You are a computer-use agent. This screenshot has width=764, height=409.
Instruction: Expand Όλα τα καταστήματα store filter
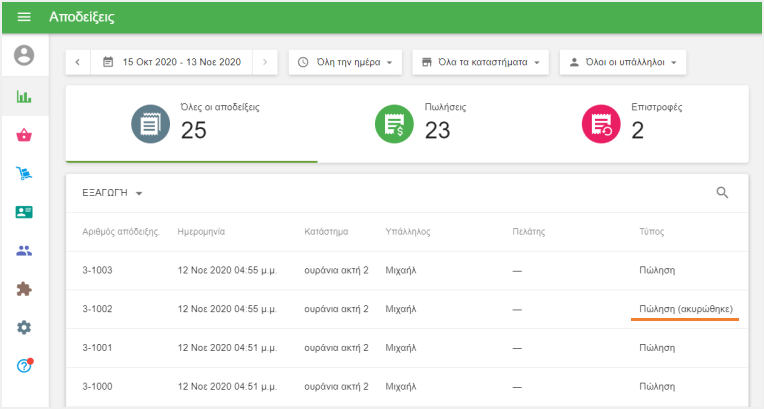point(481,62)
